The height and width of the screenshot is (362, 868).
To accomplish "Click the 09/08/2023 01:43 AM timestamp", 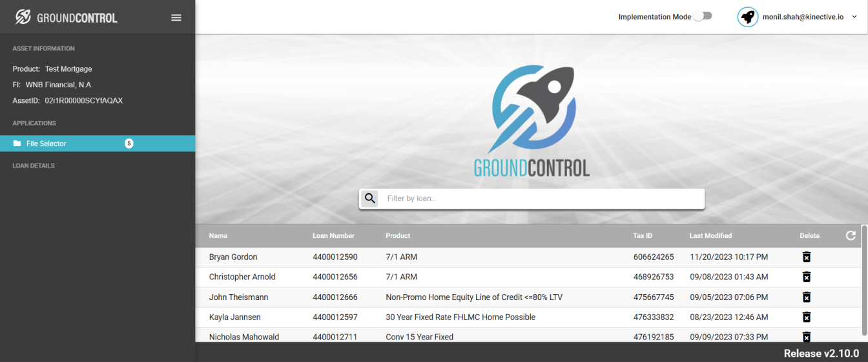I will click(728, 277).
